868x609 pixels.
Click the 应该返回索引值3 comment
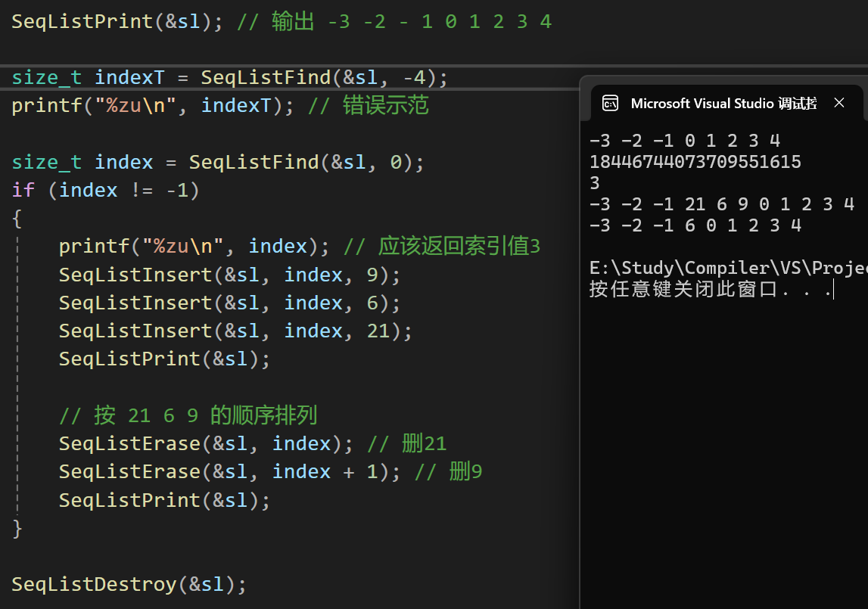(x=459, y=247)
